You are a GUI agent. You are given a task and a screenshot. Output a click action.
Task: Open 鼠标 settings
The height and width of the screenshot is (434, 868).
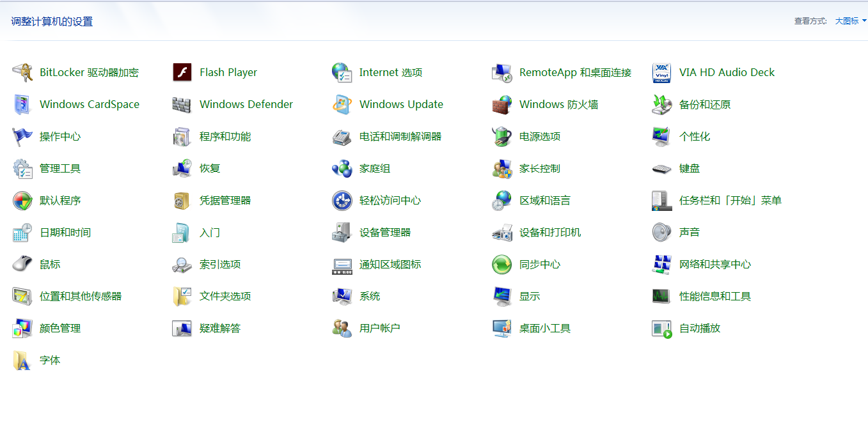coord(49,264)
